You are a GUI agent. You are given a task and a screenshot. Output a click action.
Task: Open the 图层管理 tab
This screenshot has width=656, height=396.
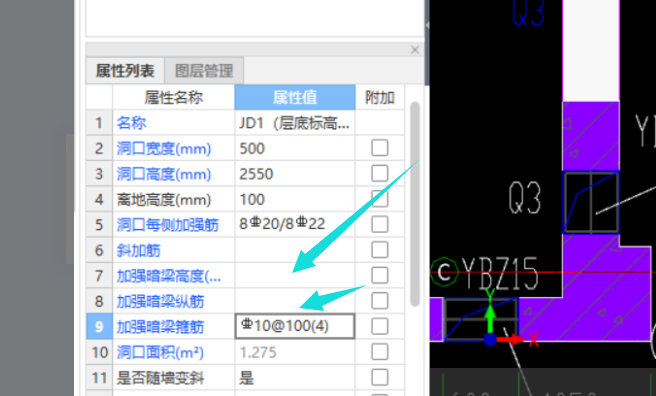pyautogui.click(x=204, y=71)
